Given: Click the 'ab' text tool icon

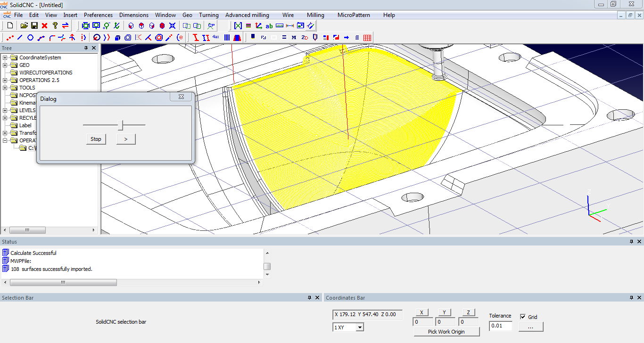Looking at the screenshot, I should [x=269, y=26].
